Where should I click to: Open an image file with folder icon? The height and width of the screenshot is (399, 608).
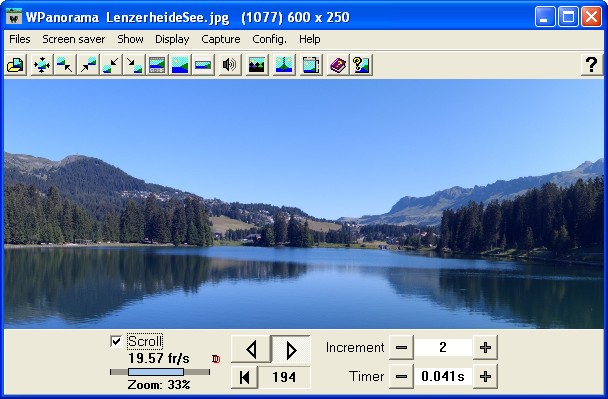point(15,65)
